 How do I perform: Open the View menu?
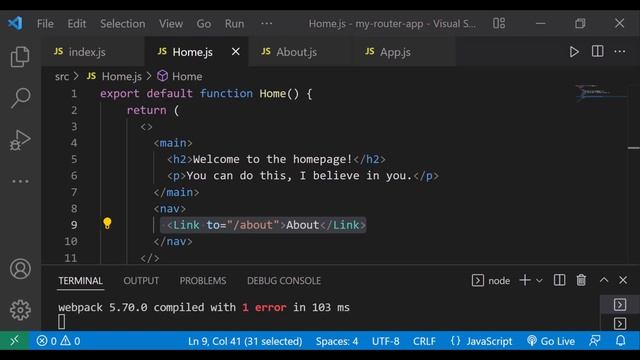click(x=171, y=24)
